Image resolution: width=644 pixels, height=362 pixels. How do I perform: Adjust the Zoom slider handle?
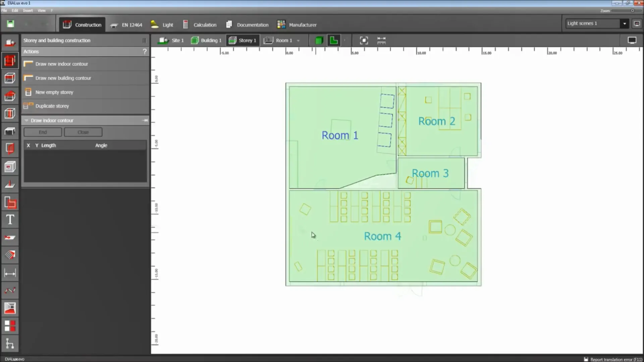[632, 11]
